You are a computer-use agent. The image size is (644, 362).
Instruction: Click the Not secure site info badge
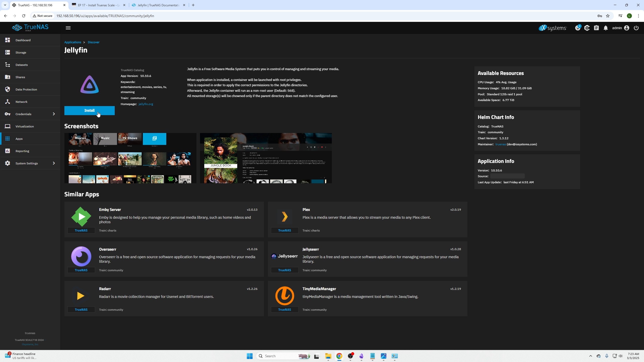tap(43, 16)
